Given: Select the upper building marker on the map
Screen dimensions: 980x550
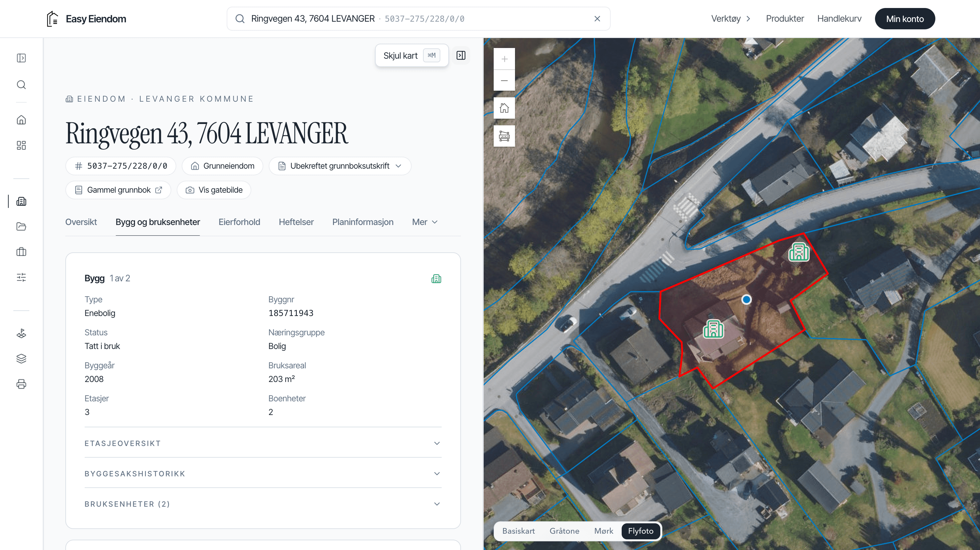Looking at the screenshot, I should click(x=799, y=252).
